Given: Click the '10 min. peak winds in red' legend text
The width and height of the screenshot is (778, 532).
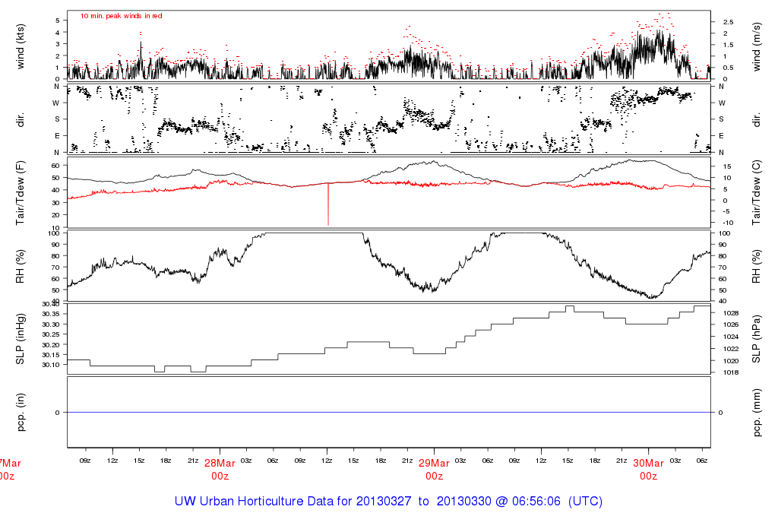Looking at the screenshot, I should [x=121, y=16].
